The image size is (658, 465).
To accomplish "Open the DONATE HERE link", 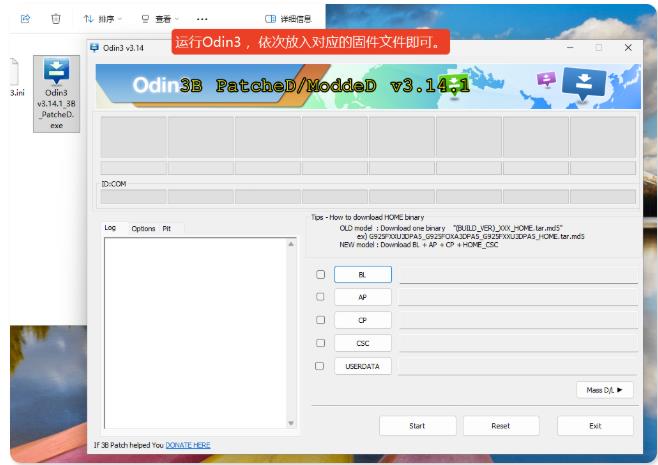I will coord(188,445).
